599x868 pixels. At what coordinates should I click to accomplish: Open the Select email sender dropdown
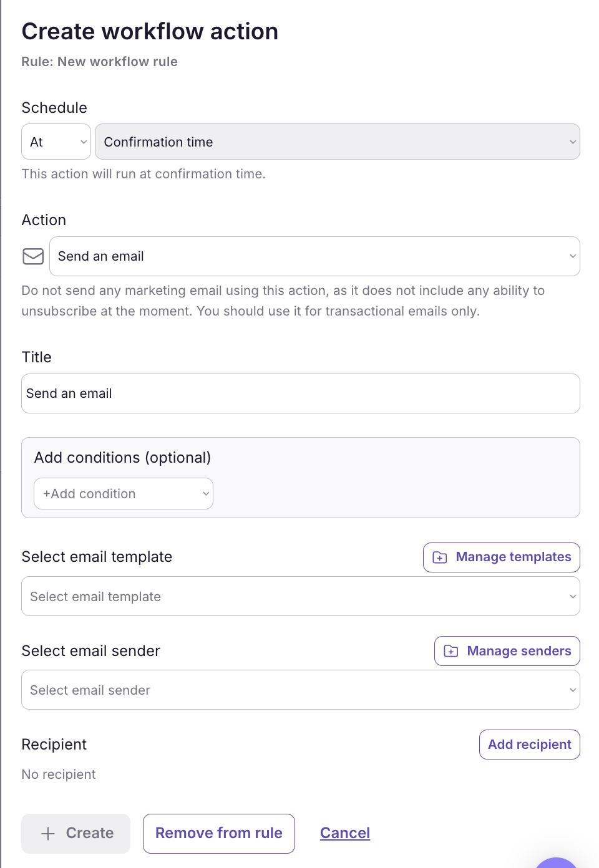click(x=300, y=690)
